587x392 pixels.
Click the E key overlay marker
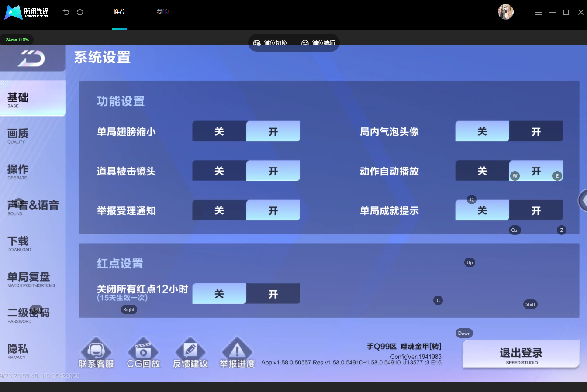(557, 176)
